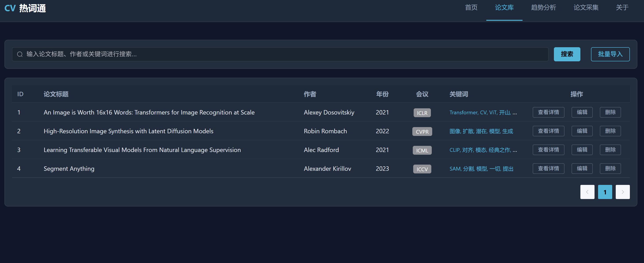Image resolution: width=644 pixels, height=263 pixels.
Task: View details of Alec Radford's paper
Action: point(548,150)
